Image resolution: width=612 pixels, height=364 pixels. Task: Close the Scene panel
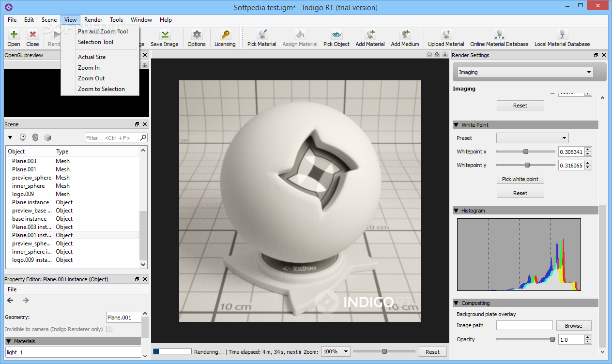point(145,124)
